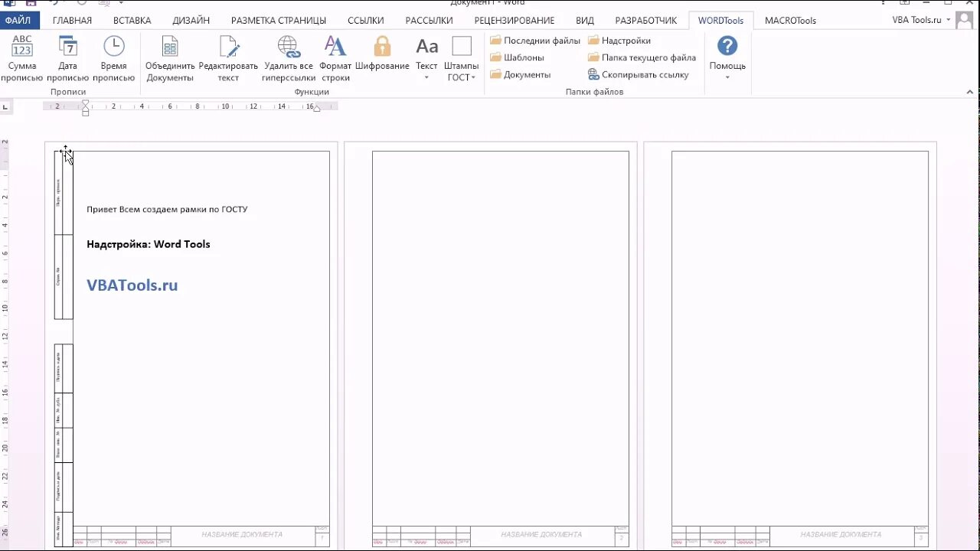Click the tab stop selector on ruler

click(5, 106)
